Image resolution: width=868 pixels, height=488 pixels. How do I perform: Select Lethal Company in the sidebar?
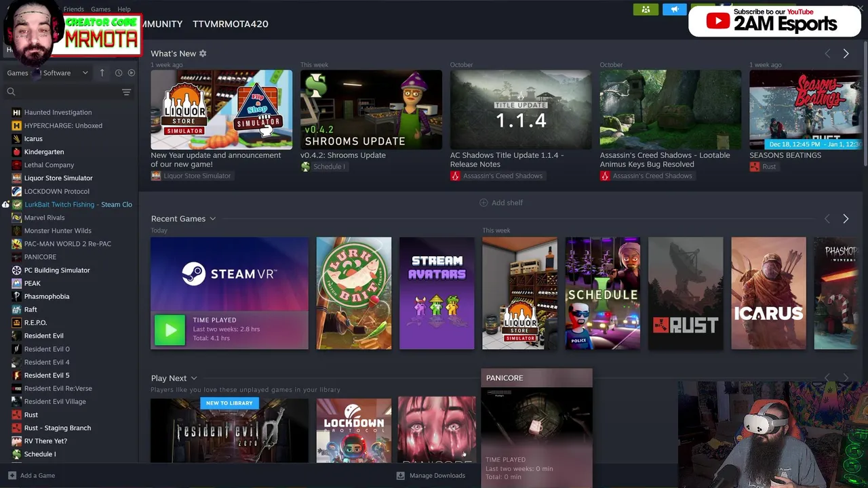coord(49,165)
